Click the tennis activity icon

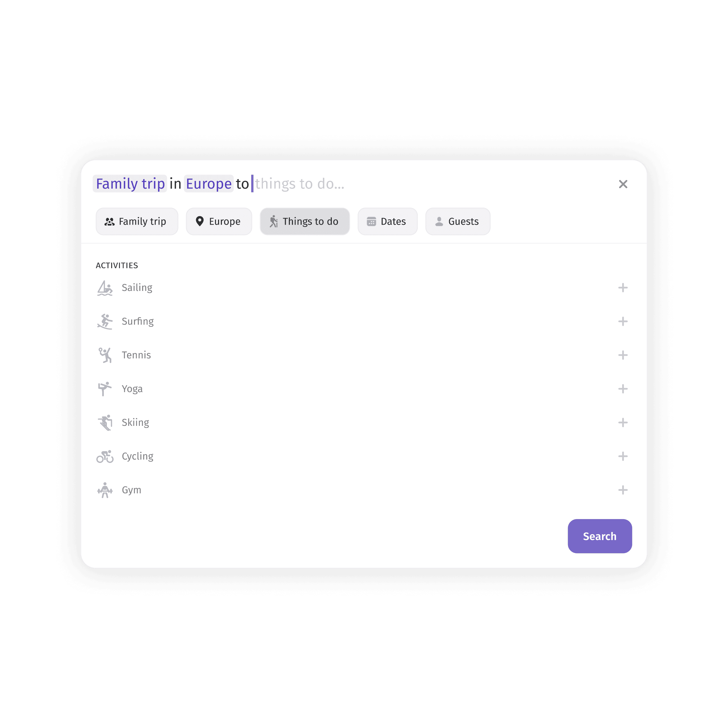pyautogui.click(x=105, y=355)
